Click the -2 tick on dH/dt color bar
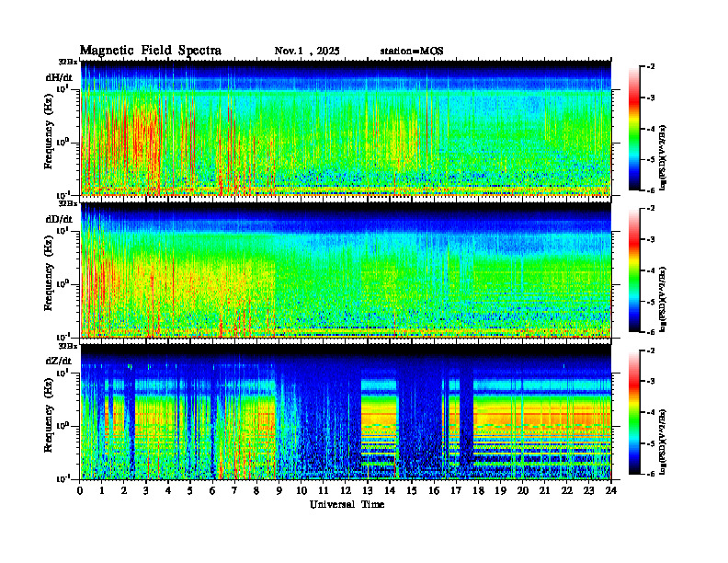Image resolution: width=728 pixels, height=563 pixels. pos(651,67)
